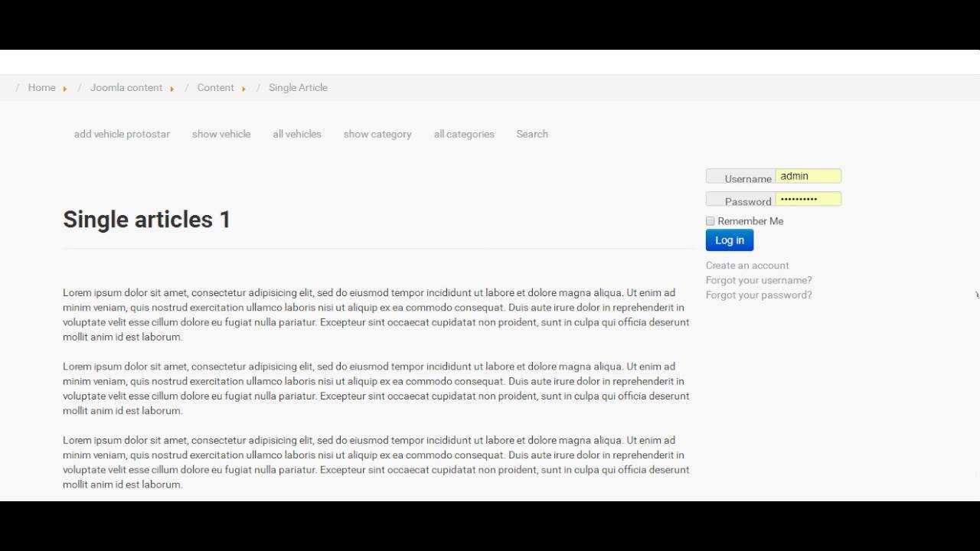
Task: Open Joomla content breadcrumb link
Action: coord(126,87)
